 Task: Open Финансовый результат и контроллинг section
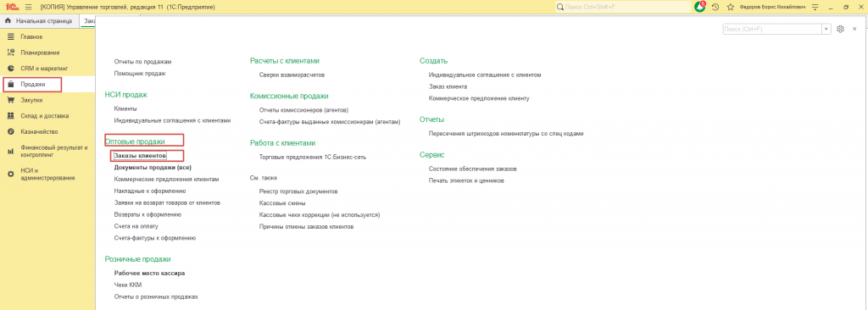[x=54, y=151]
